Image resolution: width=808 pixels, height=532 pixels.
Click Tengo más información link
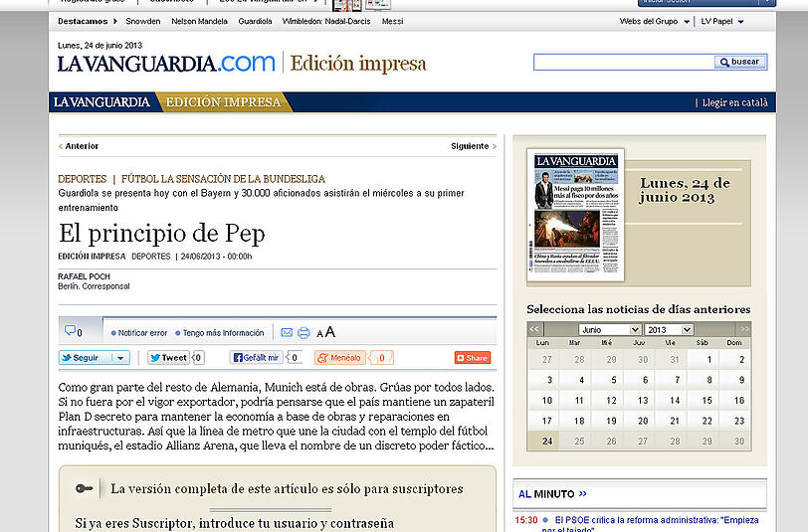223,333
